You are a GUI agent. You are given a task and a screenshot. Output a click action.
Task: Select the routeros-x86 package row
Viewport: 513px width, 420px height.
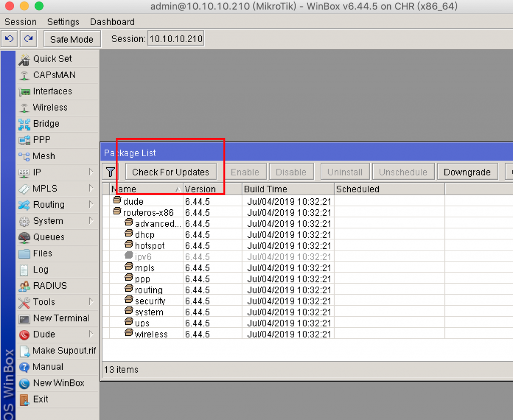pos(308,212)
